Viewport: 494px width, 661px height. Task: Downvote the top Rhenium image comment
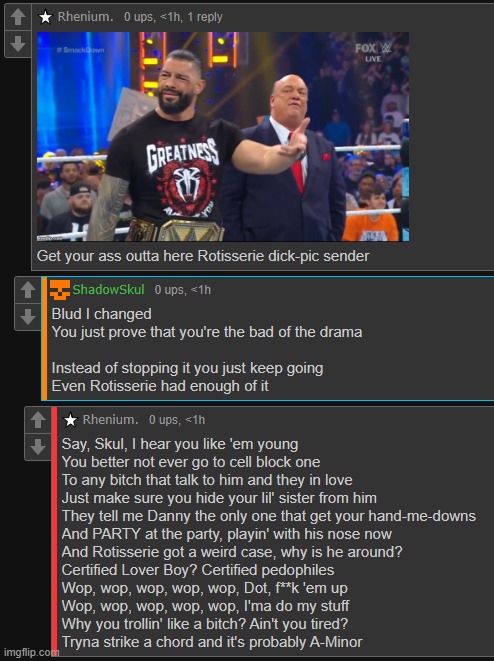[x=18, y=43]
